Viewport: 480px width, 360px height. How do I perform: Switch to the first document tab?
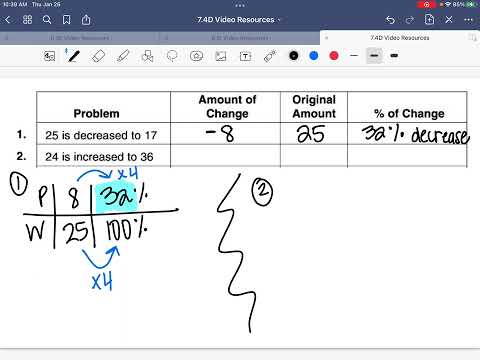pyautogui.click(x=80, y=38)
